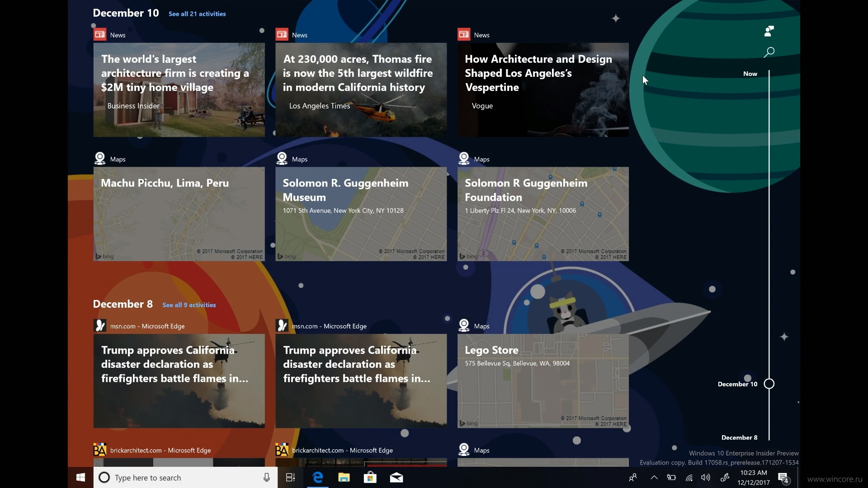
Task: Jump to Now on timeline scrollbar
Action: click(750, 74)
